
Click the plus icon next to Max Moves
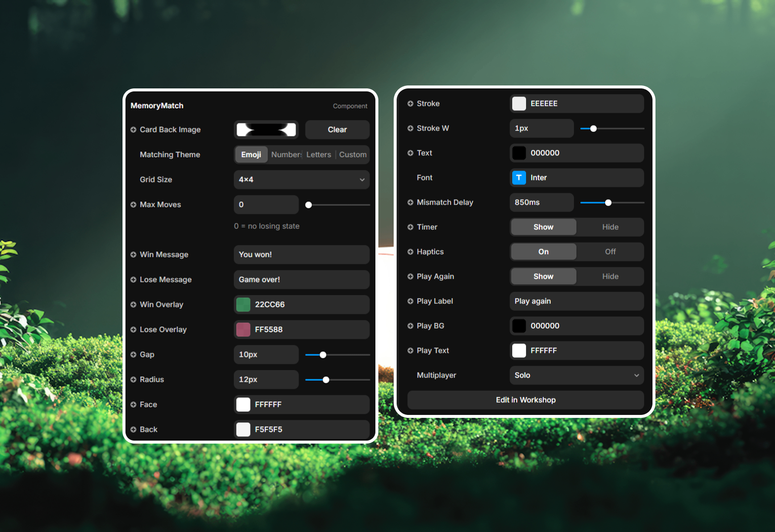(x=133, y=205)
